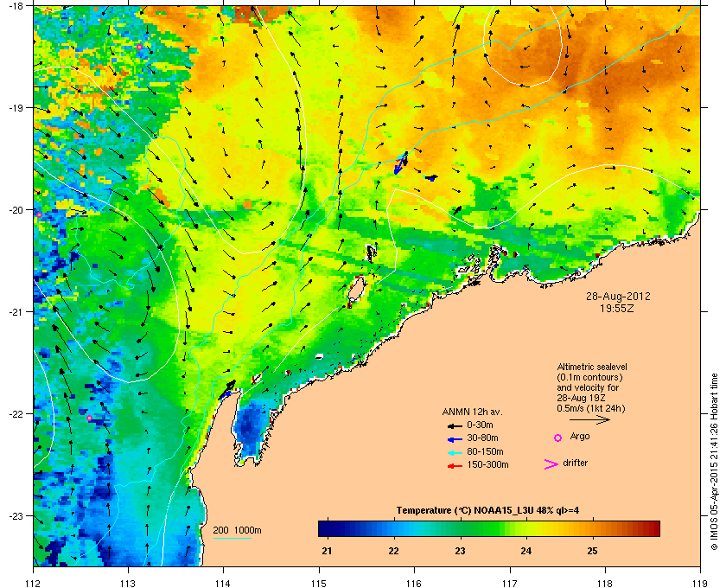Click the cyan 80-150m legend arrow
The height and width of the screenshot is (588, 726).
[455, 453]
